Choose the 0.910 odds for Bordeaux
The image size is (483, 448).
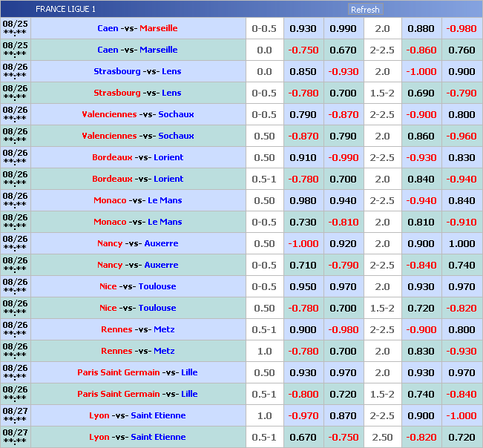(x=303, y=158)
